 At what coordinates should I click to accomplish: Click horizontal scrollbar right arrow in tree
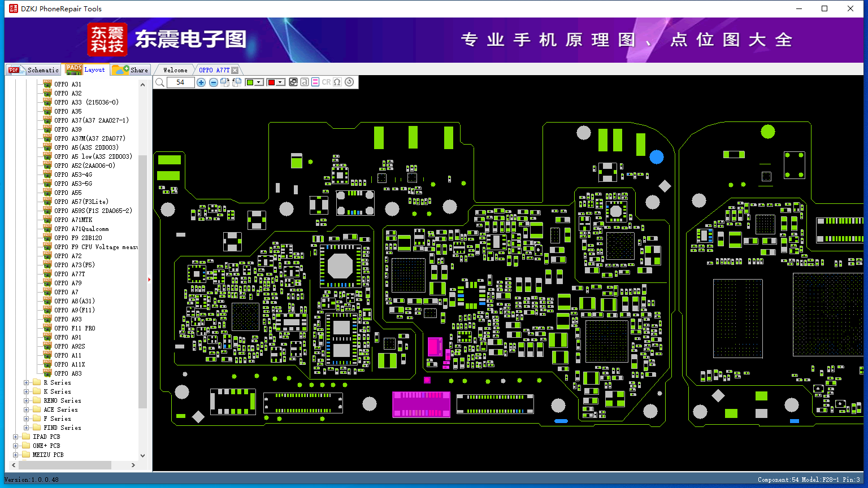133,465
